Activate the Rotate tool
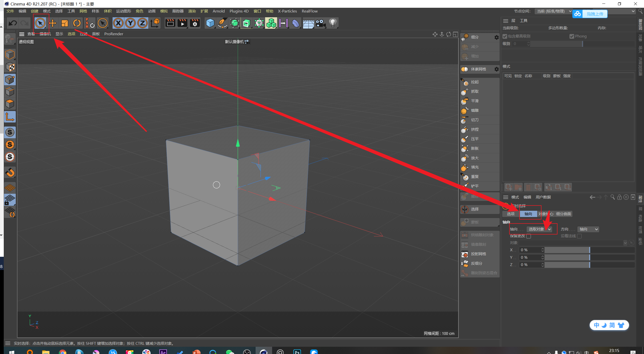This screenshot has height=354, width=644. point(77,23)
